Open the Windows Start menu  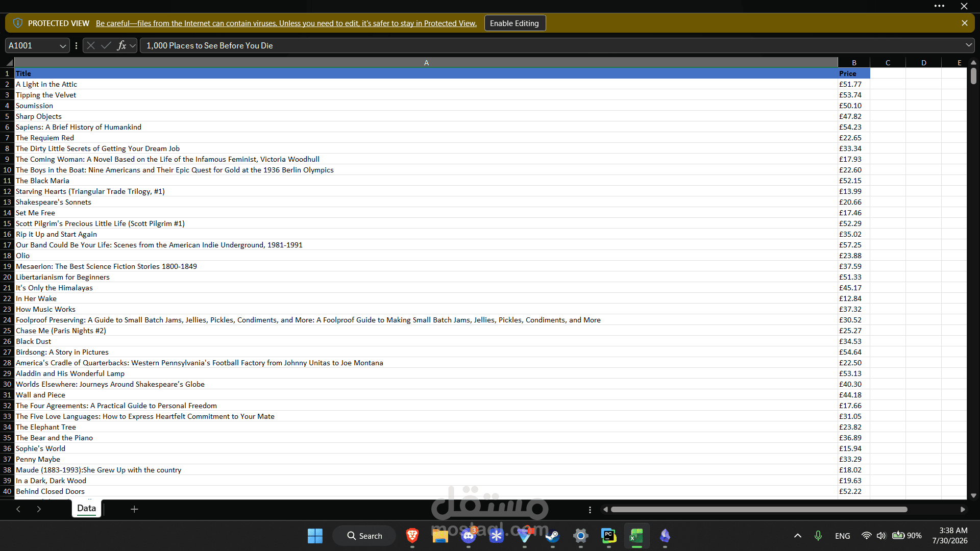tap(315, 536)
